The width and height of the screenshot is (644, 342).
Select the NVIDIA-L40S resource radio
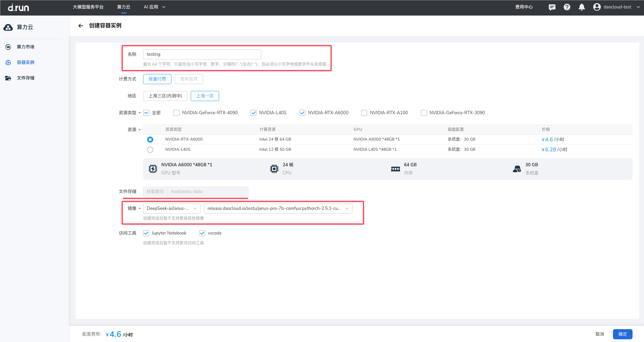(150, 150)
